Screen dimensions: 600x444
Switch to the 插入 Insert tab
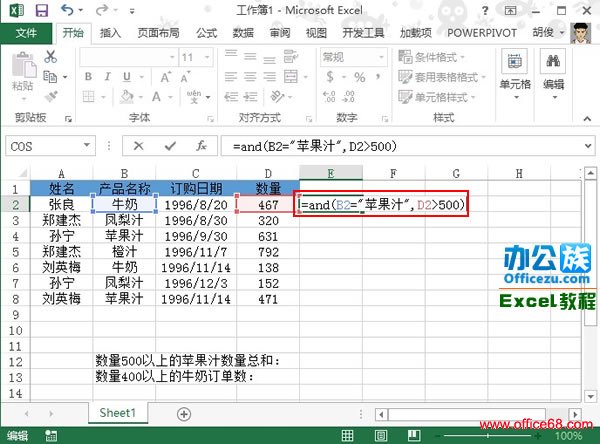pyautogui.click(x=110, y=33)
